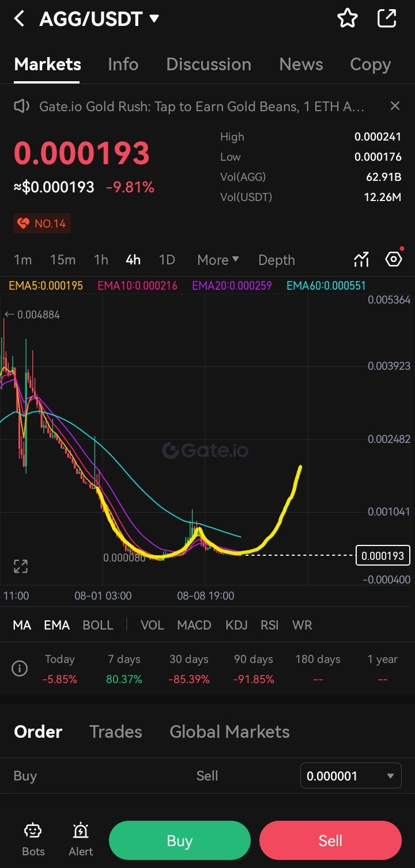Switch to the Order tab
The height and width of the screenshot is (868, 415).
pyautogui.click(x=38, y=731)
